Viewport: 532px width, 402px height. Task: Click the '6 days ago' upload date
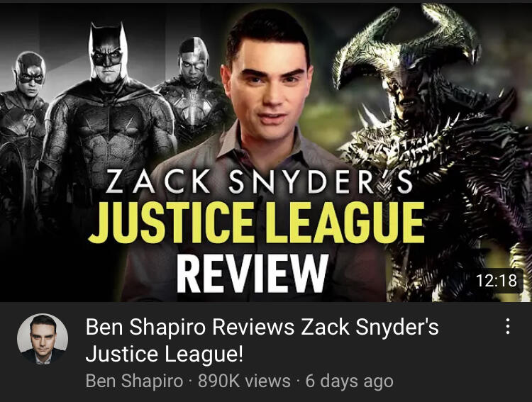point(350,381)
